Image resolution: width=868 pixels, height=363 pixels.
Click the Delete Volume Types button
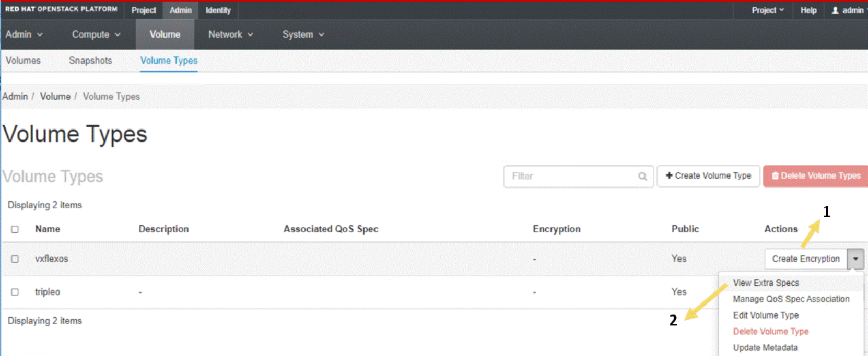[x=816, y=176]
